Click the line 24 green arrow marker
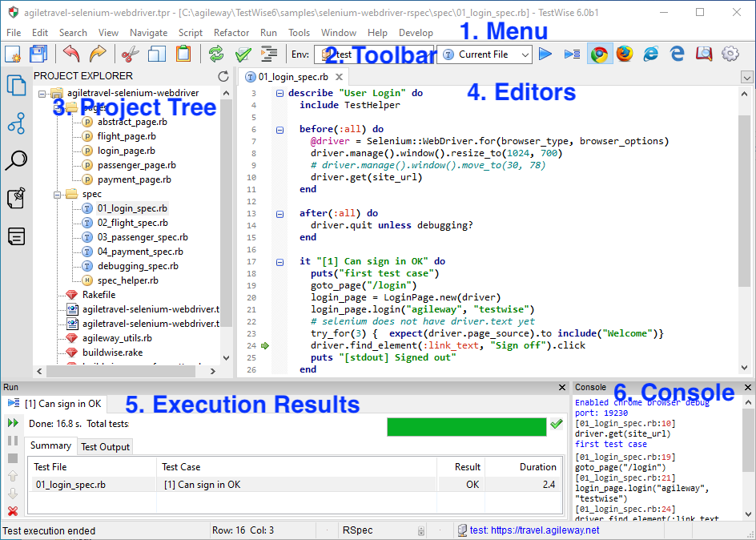This screenshot has width=756, height=540. 265,345
